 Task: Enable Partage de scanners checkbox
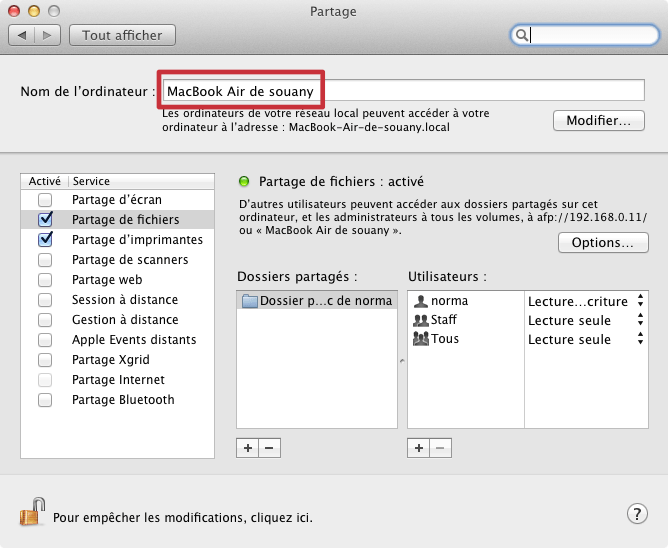[45, 260]
